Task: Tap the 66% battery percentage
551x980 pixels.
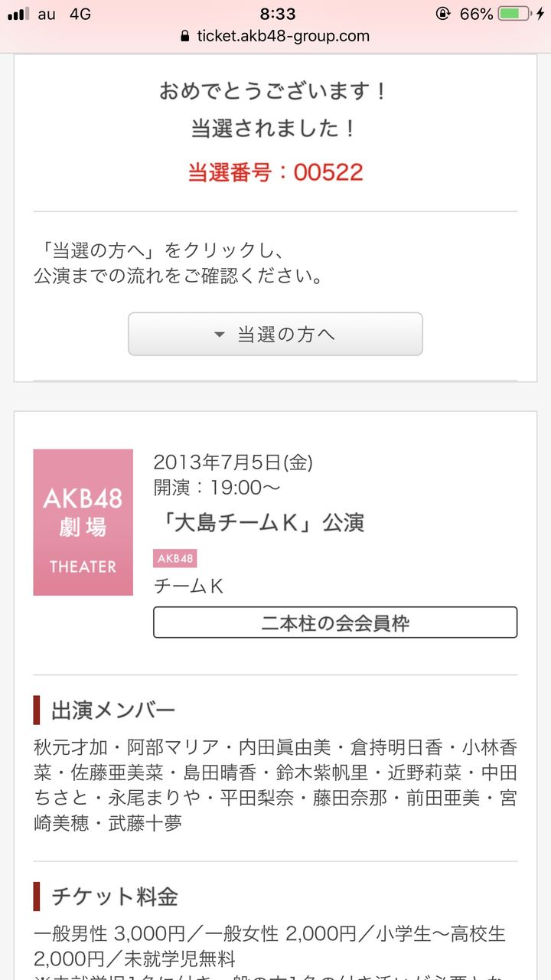Action: (x=476, y=14)
